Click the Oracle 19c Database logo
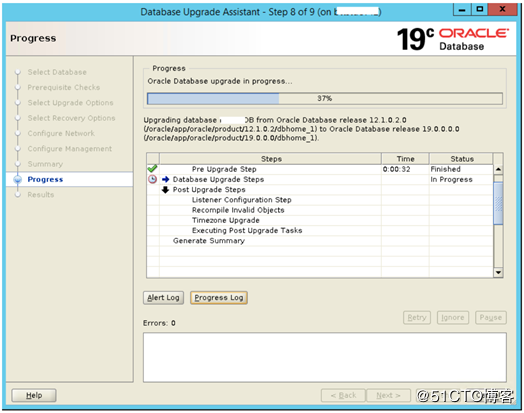 point(452,39)
